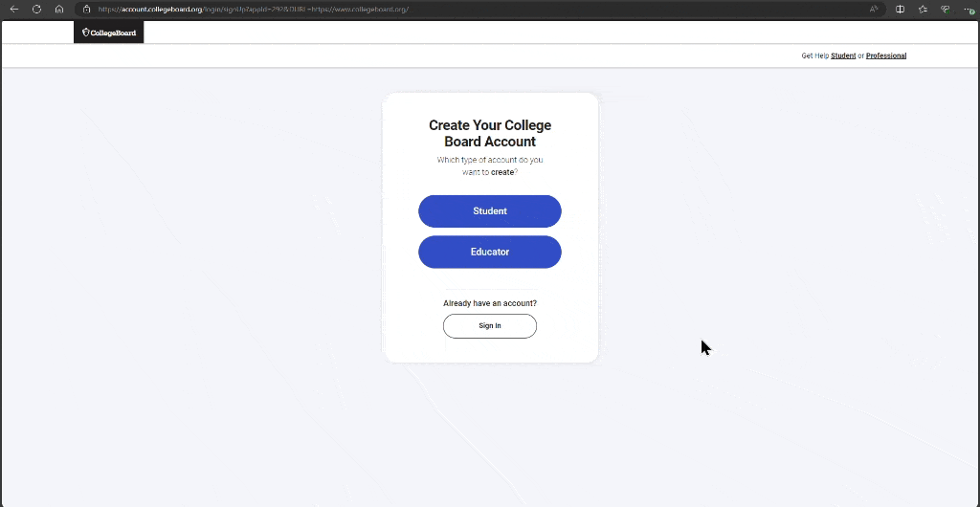Click the 'Which type of account' subtitle text
The height and width of the screenshot is (507, 980).
point(490,166)
